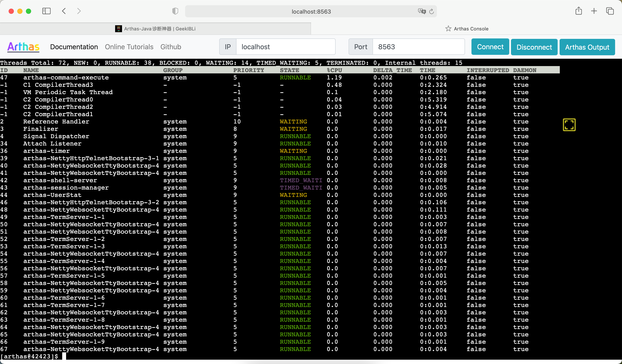This screenshot has height=364, width=622.
Task: Click priority 10 of Reference Handler
Action: point(237,122)
